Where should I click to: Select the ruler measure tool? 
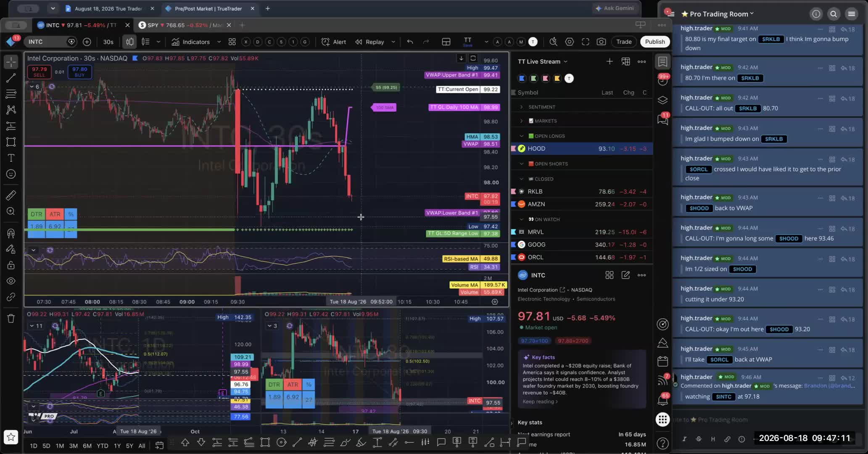click(x=11, y=195)
